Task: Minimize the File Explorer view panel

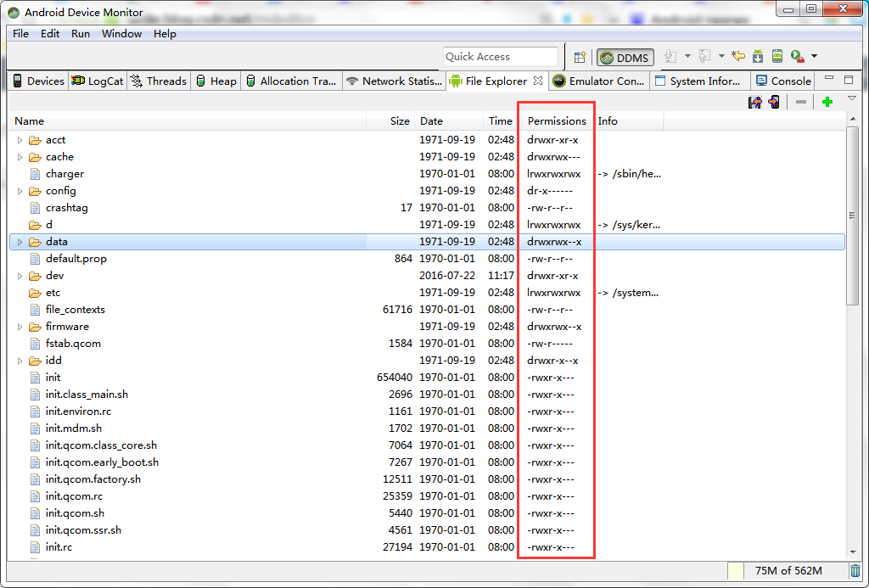Action: point(829,79)
